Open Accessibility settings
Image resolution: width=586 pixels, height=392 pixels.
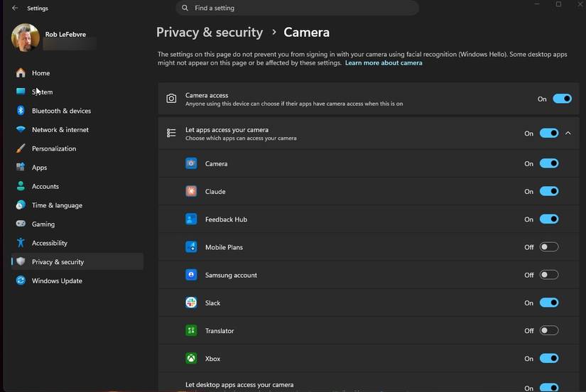pyautogui.click(x=77, y=243)
